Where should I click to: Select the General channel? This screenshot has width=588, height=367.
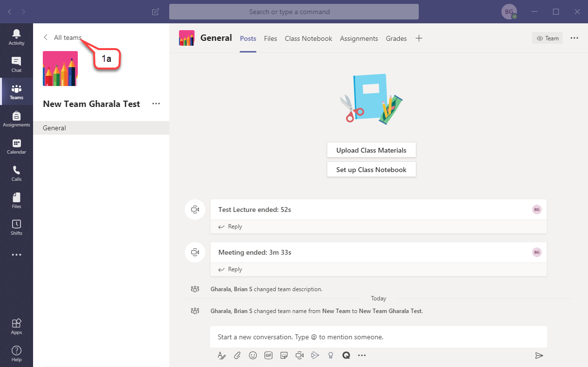(x=101, y=128)
